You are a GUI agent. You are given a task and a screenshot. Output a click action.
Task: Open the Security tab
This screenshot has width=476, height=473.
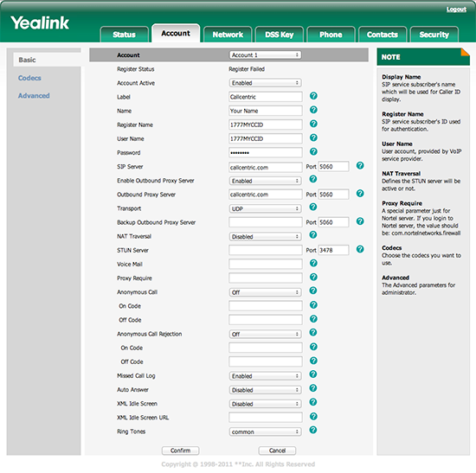[x=434, y=35]
